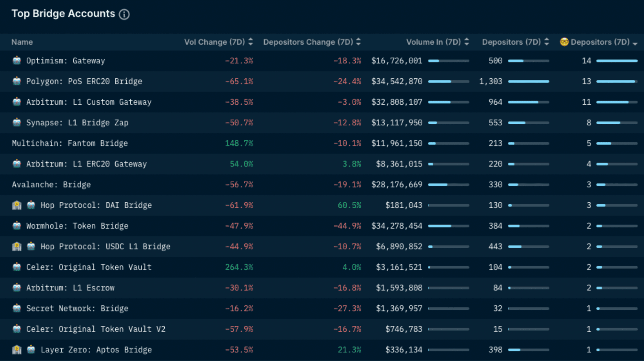The image size is (644, 361).
Task: Select the 54.0% vol change value
Action: pos(241,164)
